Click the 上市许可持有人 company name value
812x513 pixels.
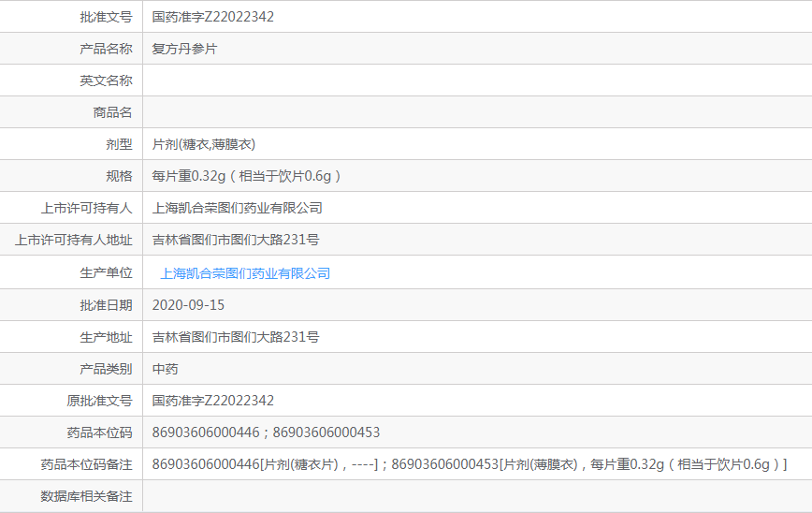(x=237, y=208)
